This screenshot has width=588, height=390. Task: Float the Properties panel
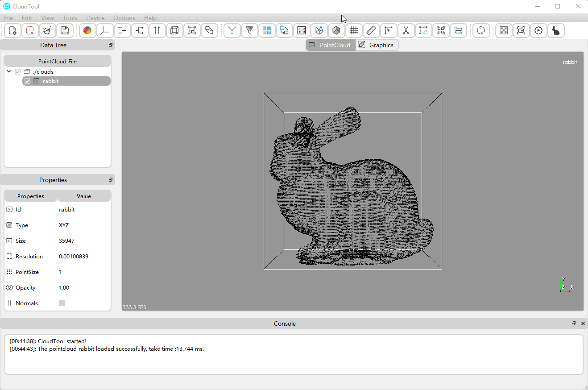point(111,180)
